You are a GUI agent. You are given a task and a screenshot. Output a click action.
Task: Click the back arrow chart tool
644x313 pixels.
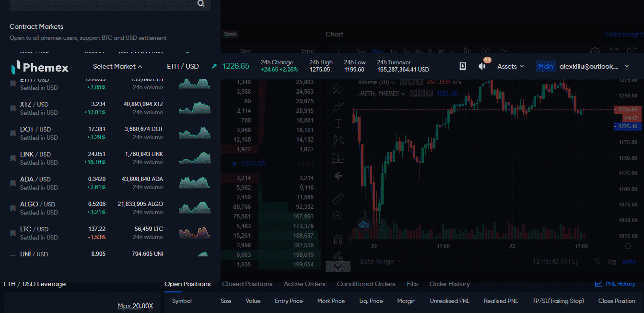click(x=338, y=176)
